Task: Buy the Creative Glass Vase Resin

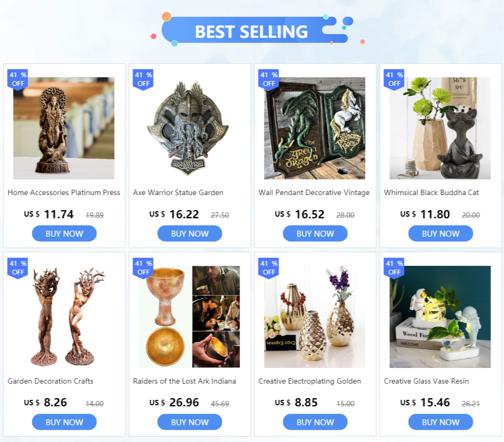Action: pyautogui.click(x=441, y=422)
